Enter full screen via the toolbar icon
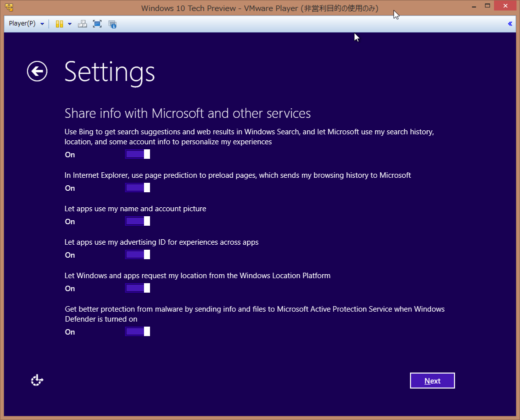Viewport: 520px width, 420px height. point(97,23)
